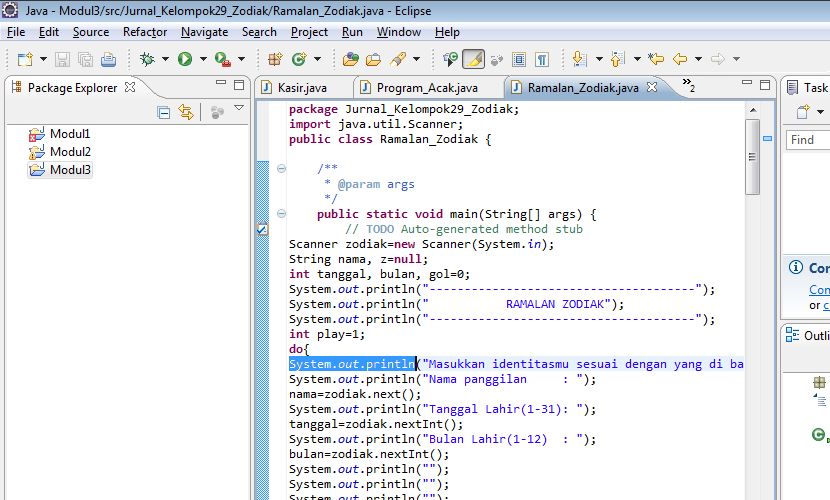
Task: Select Modul1 project in Package Explorer
Action: tap(70, 134)
